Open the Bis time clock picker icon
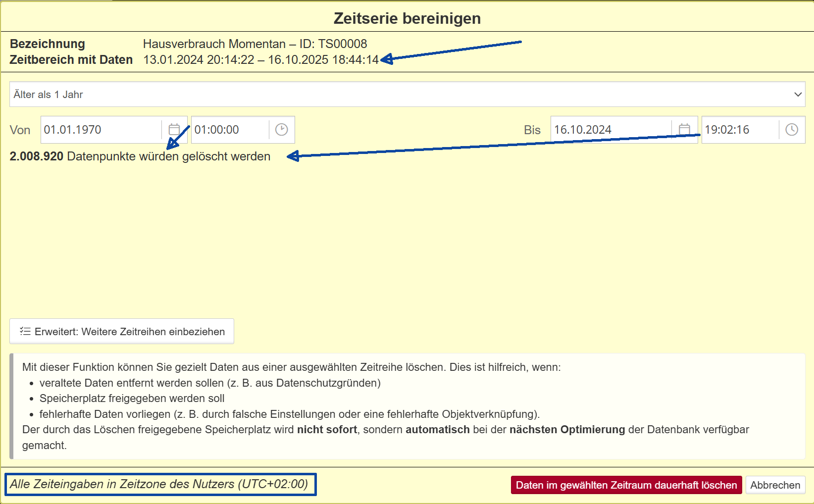This screenshot has height=504, width=814. coord(791,130)
